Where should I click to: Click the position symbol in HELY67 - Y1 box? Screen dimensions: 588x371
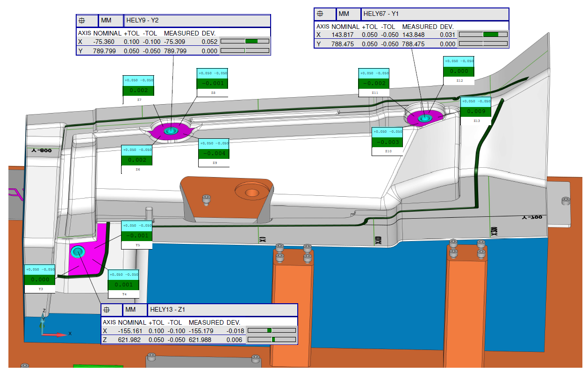320,14
